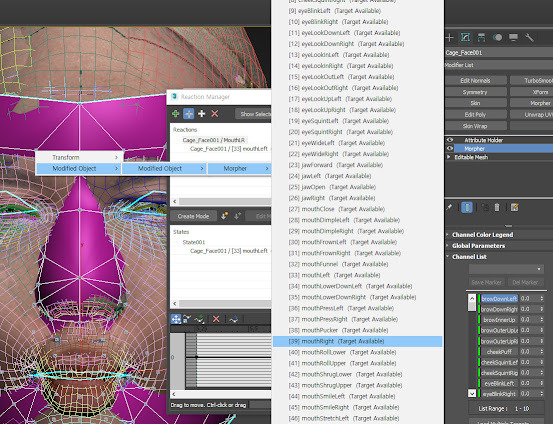Click the Pin Stack icon
Viewport: 553px width, 424px height.
pyautogui.click(x=449, y=207)
